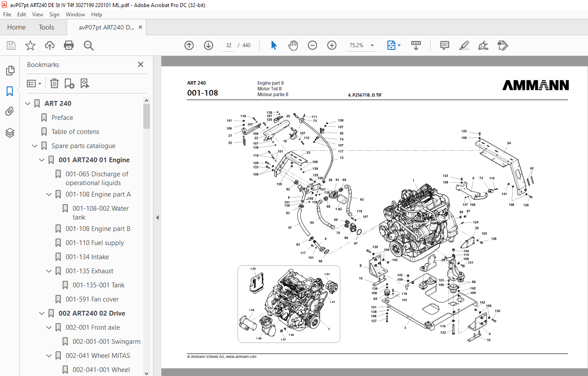
Task: Open zoom level dropdown arrow
Action: click(x=372, y=45)
